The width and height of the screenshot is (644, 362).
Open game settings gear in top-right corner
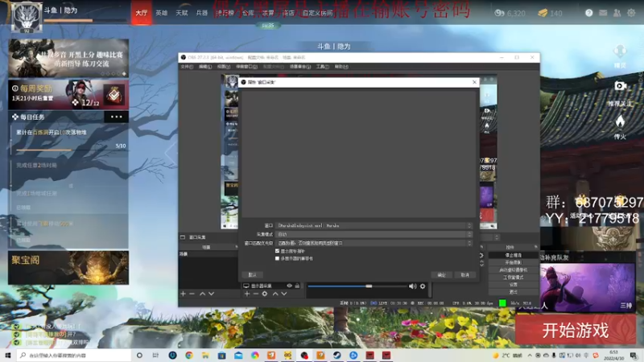tap(631, 13)
